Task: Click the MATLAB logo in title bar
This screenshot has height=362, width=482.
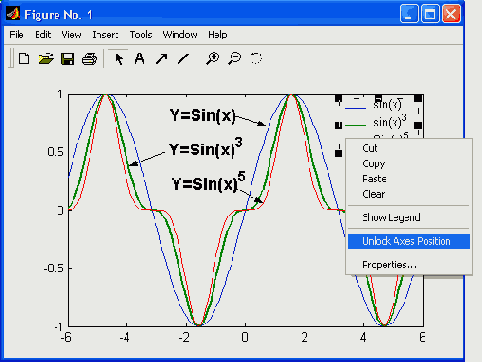Action: tap(13, 14)
